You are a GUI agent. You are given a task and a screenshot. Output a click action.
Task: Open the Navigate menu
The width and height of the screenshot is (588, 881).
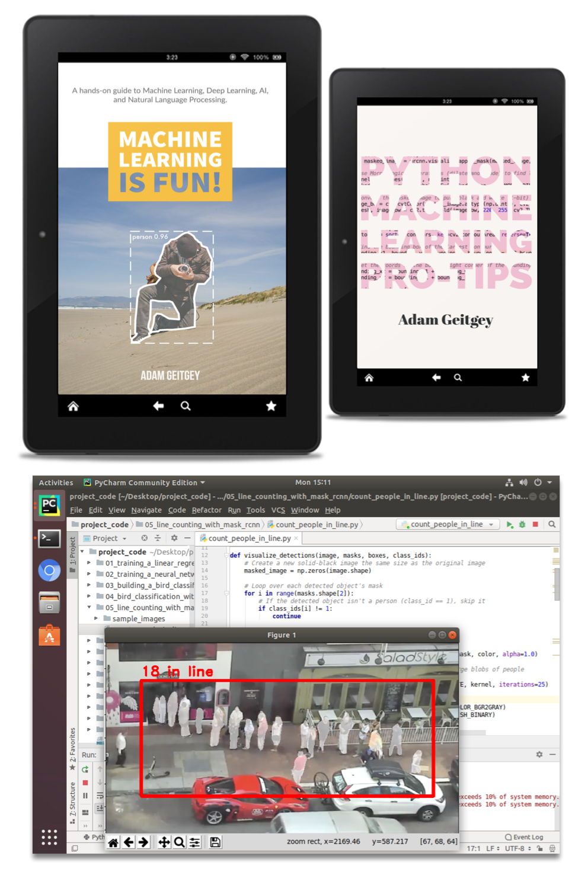(x=146, y=510)
